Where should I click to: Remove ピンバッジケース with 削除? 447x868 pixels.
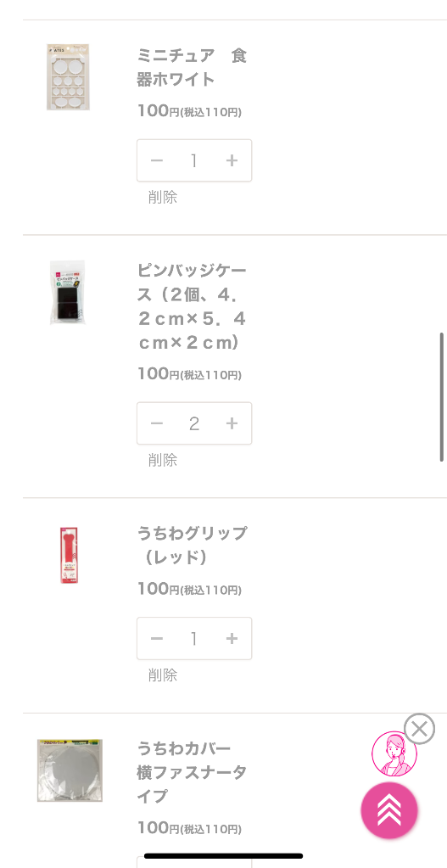click(163, 460)
